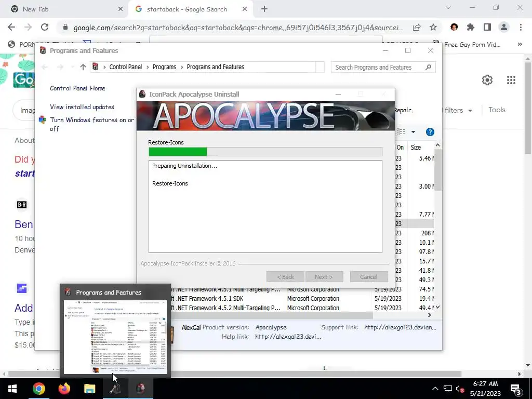Image resolution: width=532 pixels, height=399 pixels.
Task: Click Restore-Icons line in uninstall log
Action: click(170, 183)
